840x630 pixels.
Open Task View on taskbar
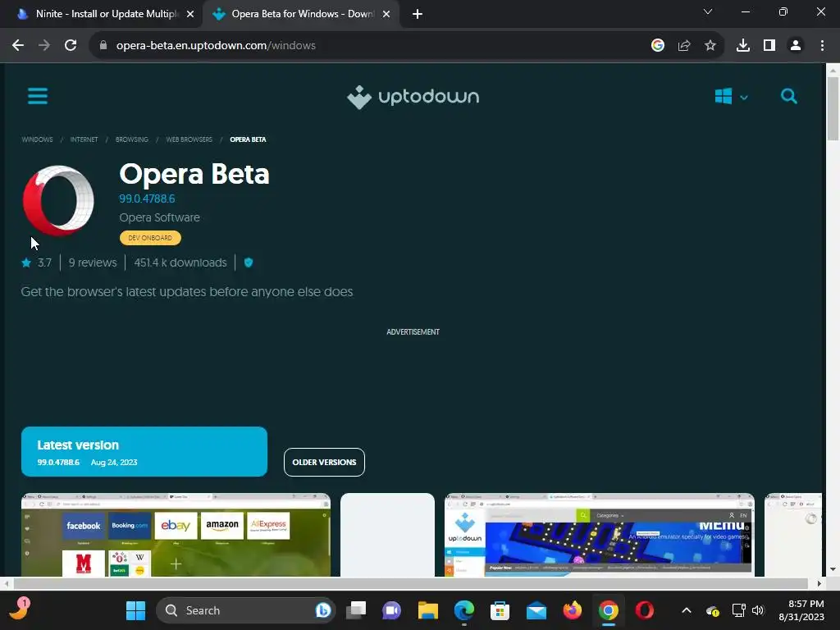pos(356,610)
